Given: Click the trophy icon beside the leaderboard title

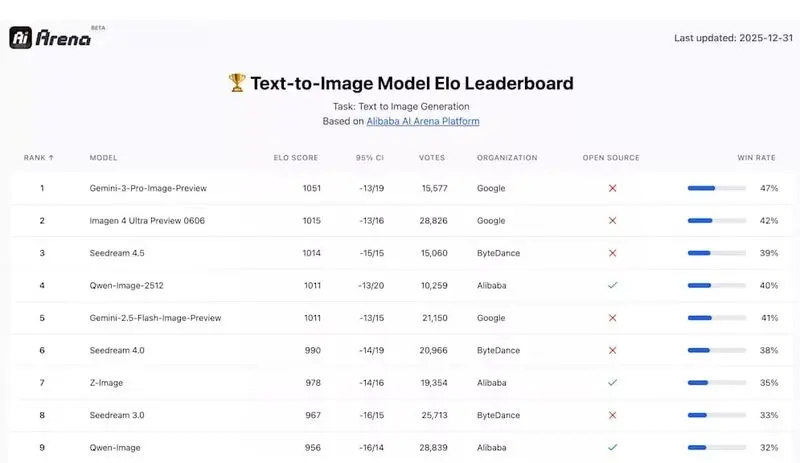Looking at the screenshot, I should point(237,83).
